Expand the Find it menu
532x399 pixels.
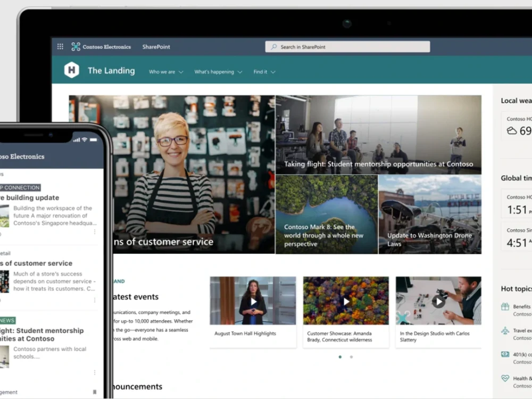pyautogui.click(x=264, y=72)
